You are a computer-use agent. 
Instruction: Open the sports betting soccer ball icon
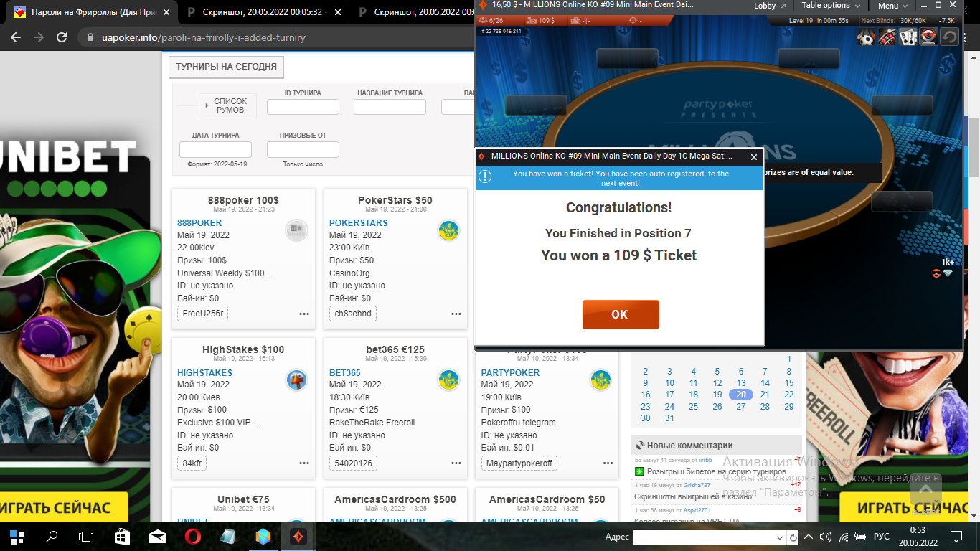[866, 37]
